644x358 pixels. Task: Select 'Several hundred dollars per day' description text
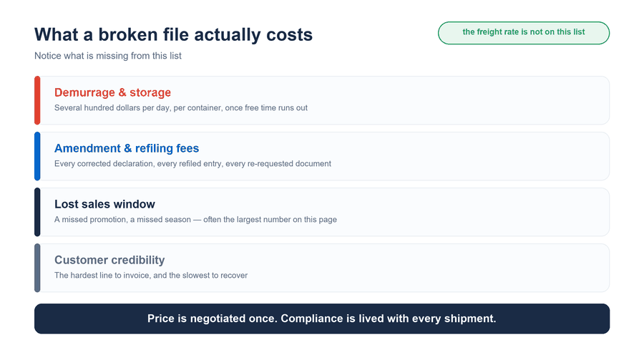coord(181,107)
